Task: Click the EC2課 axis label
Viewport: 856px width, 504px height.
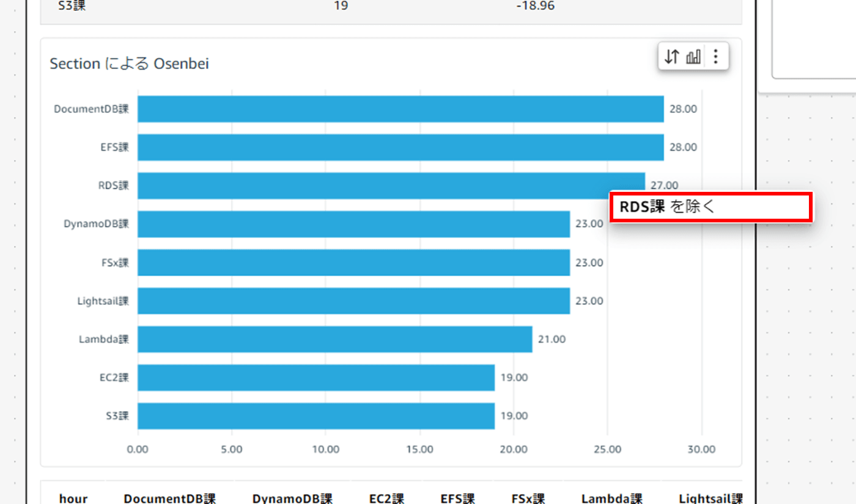Action: [x=114, y=378]
